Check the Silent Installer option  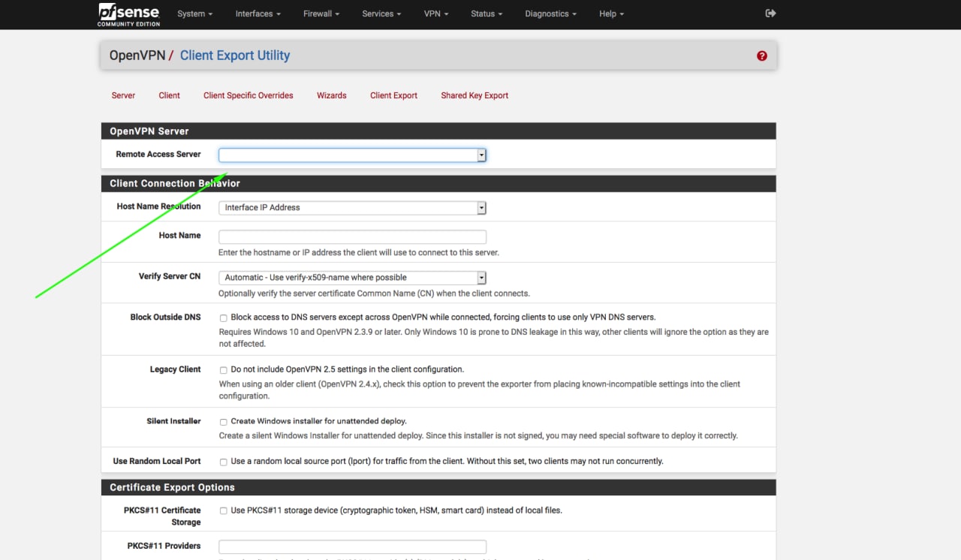[x=223, y=422]
